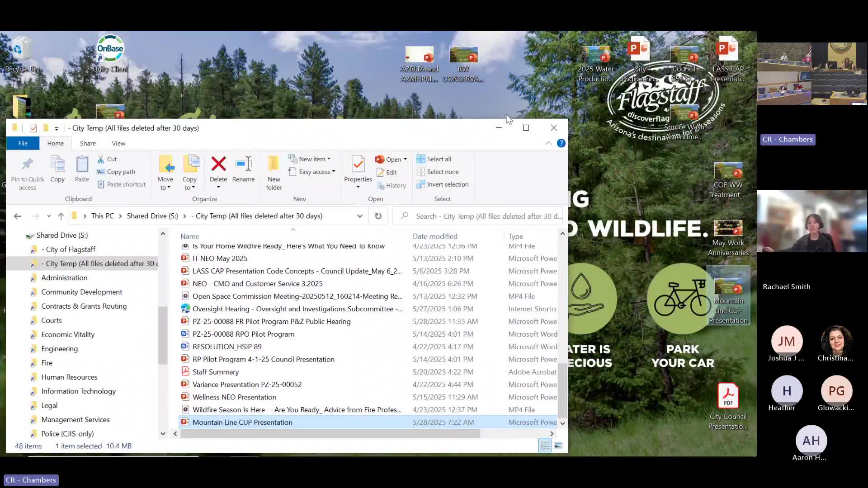Click the Up directory arrow

[61, 216]
